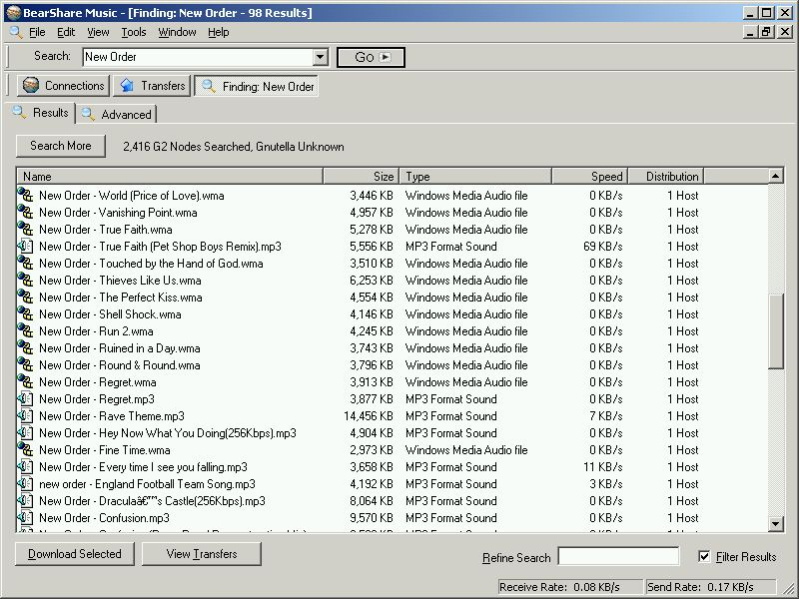Click MP3 icon of Every time I see you falling
This screenshot has width=799, height=599.
tap(25, 467)
